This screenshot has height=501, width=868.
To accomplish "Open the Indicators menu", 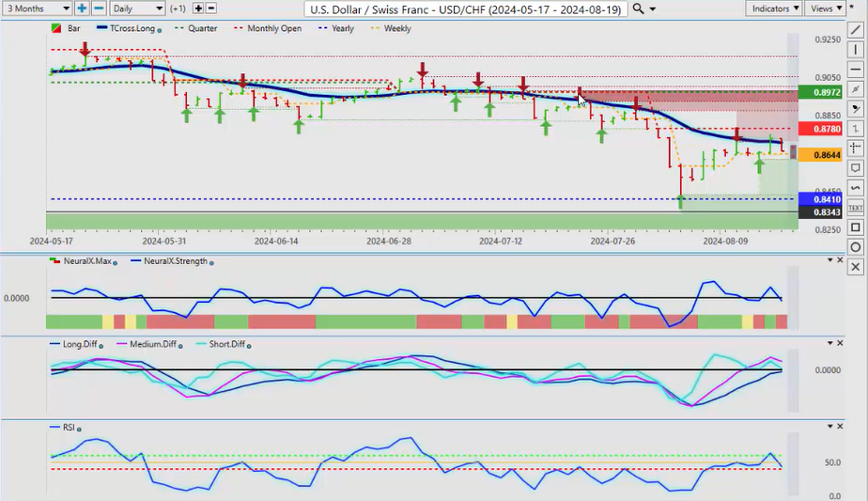I will tap(774, 8).
